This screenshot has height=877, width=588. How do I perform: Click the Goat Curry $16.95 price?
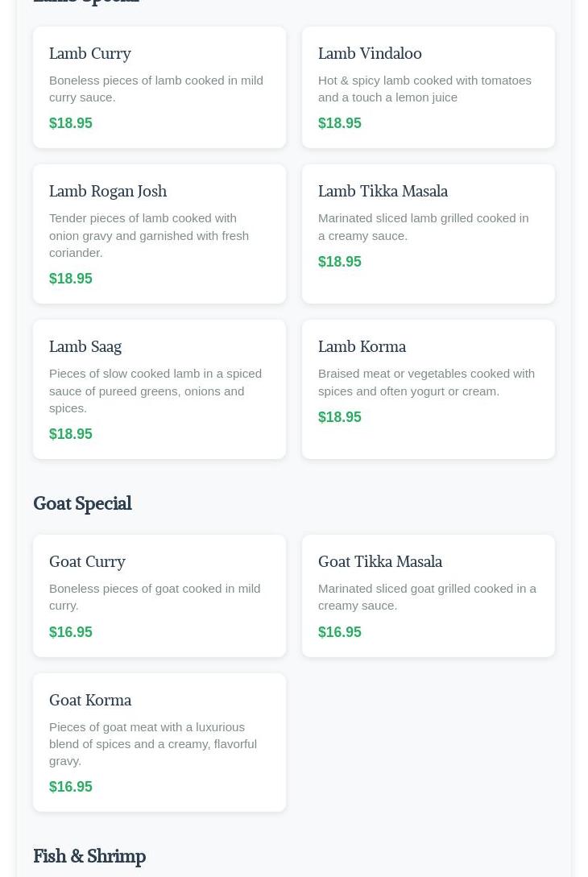[x=71, y=632]
